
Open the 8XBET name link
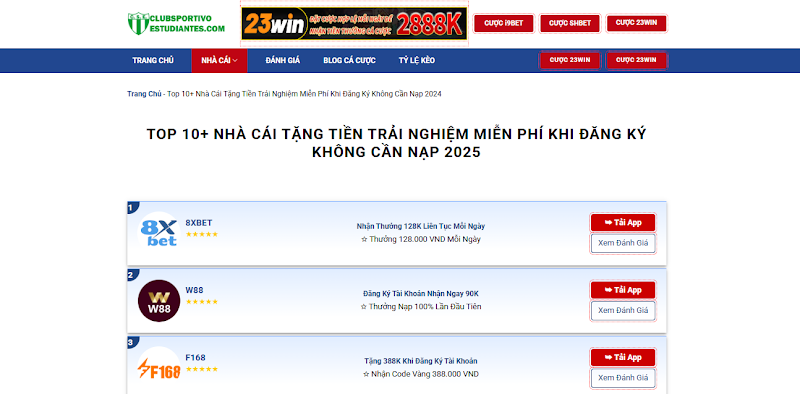(198, 223)
